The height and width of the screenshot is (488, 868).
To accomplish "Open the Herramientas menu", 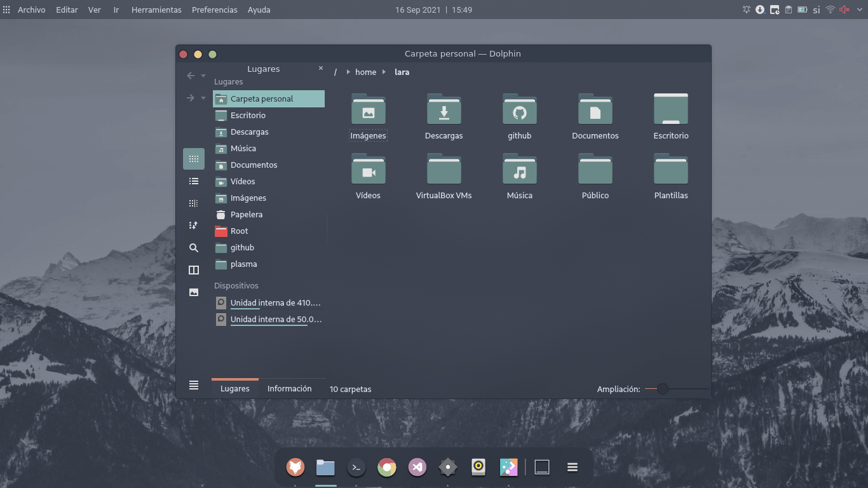I will (x=156, y=10).
